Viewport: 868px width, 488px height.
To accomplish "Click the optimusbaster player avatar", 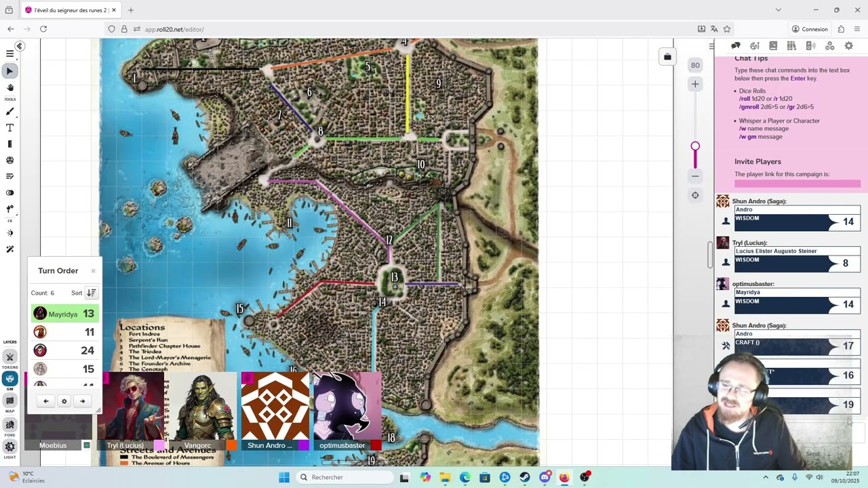I will [x=347, y=407].
